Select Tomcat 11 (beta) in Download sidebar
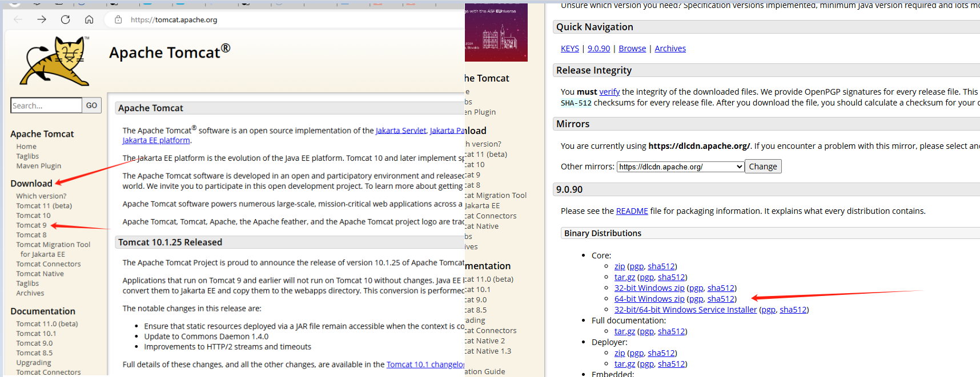Screen dimensions: 980x377 (x=44, y=206)
